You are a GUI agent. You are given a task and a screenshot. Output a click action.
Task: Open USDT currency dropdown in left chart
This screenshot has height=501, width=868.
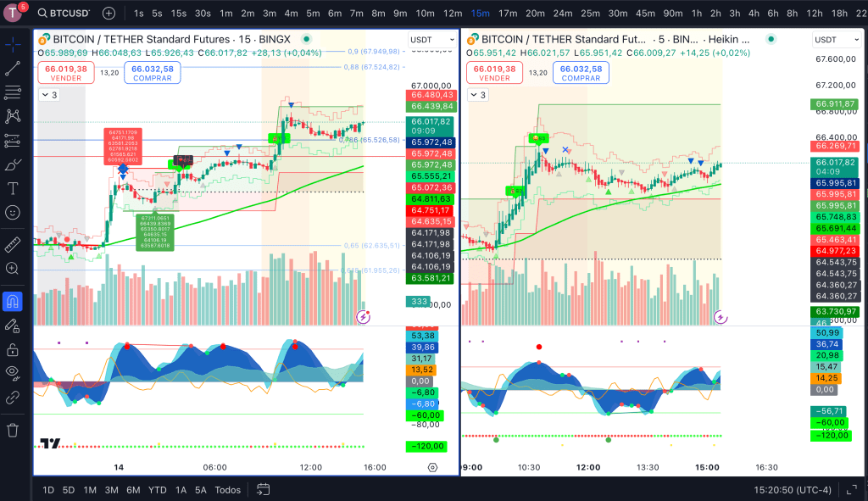[432, 40]
